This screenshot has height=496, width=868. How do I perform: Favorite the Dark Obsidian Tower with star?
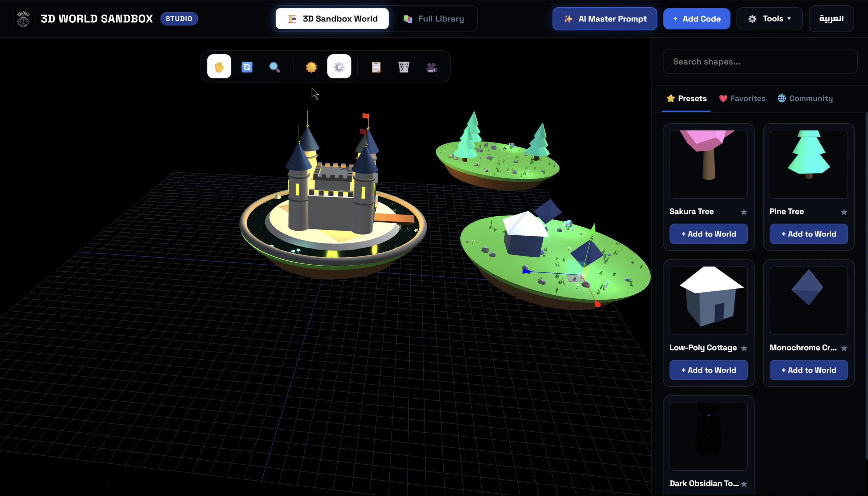[744, 484]
